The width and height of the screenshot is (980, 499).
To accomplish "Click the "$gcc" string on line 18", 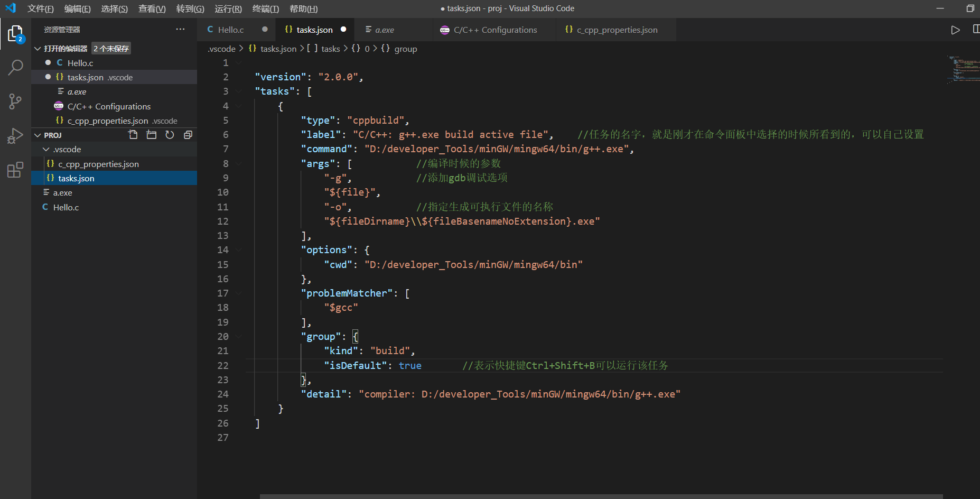I will tap(341, 308).
